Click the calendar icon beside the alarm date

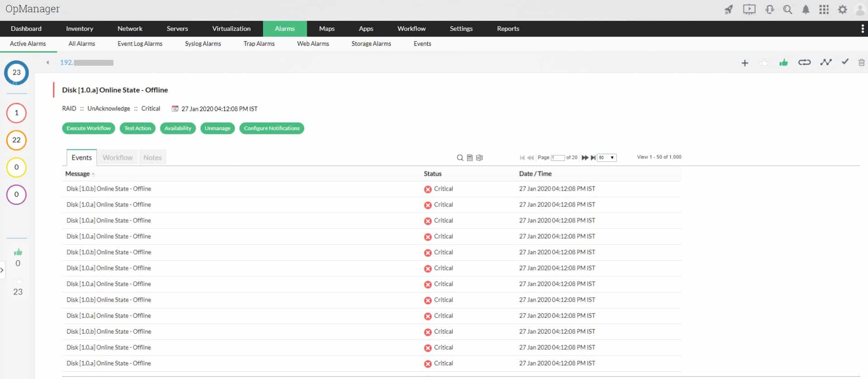[x=175, y=109]
